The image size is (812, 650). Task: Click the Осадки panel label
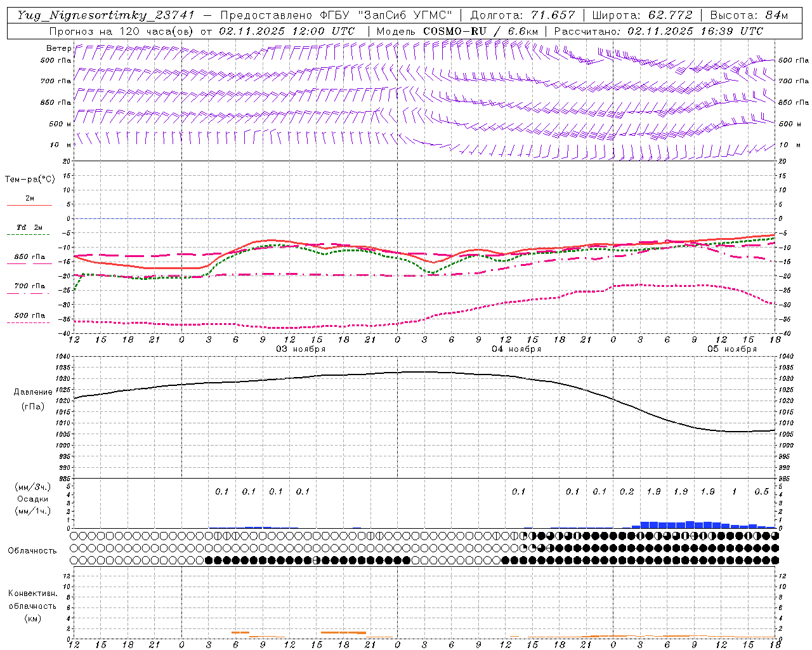coord(33,499)
